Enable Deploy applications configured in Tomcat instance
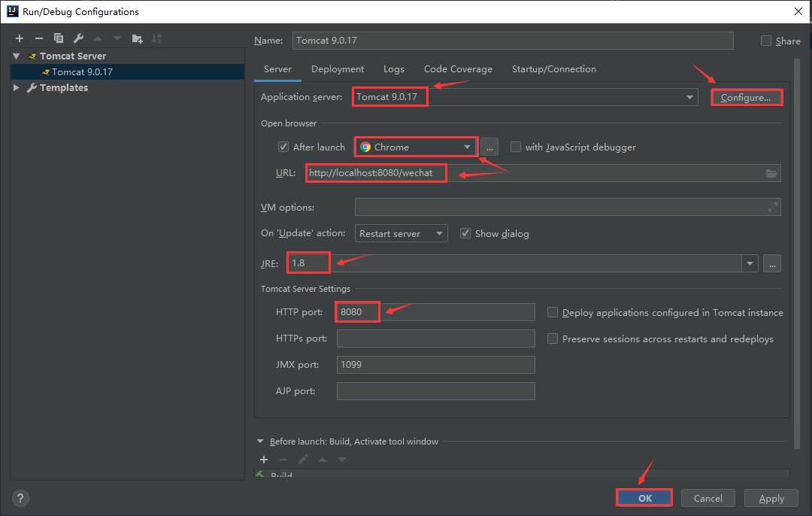This screenshot has width=812, height=516. (x=553, y=312)
